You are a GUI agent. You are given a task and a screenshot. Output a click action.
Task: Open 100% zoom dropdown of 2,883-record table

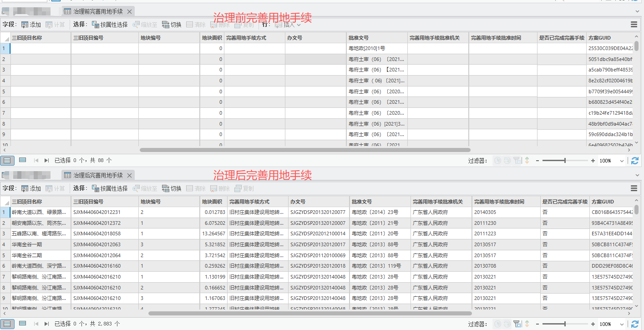tap(622, 324)
